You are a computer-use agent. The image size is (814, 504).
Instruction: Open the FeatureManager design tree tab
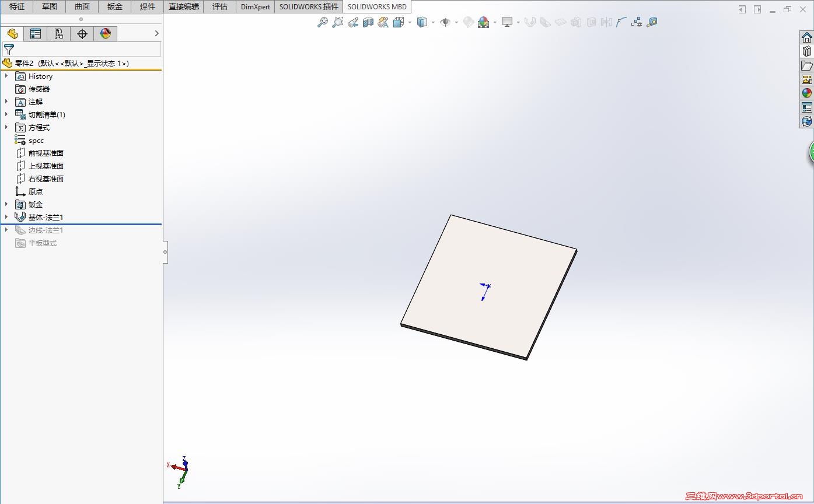click(x=12, y=34)
